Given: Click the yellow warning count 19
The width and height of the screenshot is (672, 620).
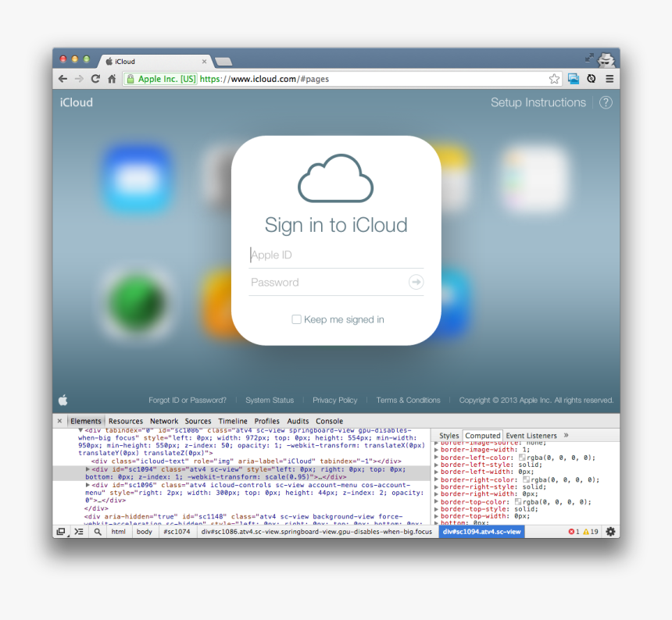Looking at the screenshot, I should (x=591, y=532).
